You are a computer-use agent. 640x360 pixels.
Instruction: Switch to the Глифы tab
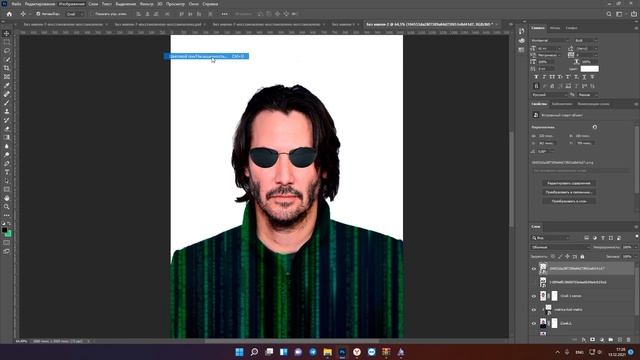pos(571,28)
